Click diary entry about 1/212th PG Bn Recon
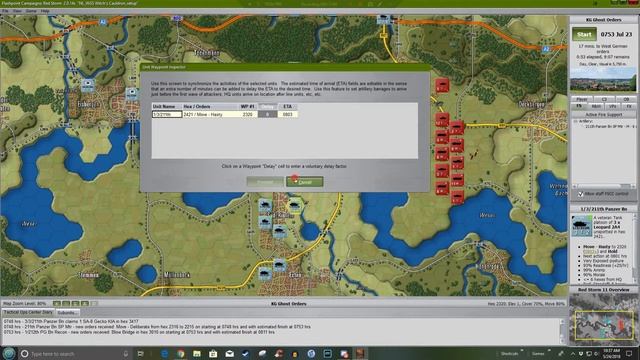Viewport: 640px width, 360px height. 139,332
